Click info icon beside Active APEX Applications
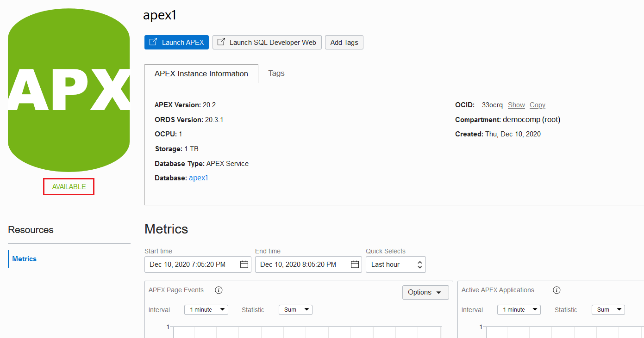Image resolution: width=644 pixels, height=338 pixels. [557, 290]
